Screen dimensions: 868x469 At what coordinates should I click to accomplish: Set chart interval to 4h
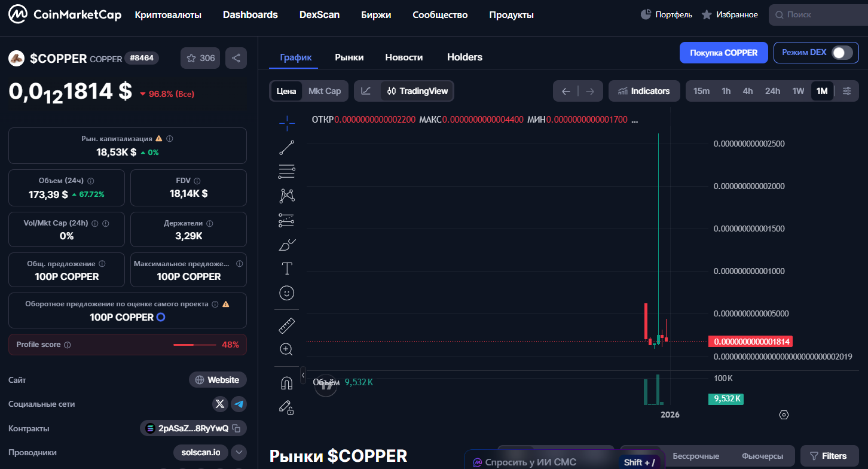tap(748, 91)
